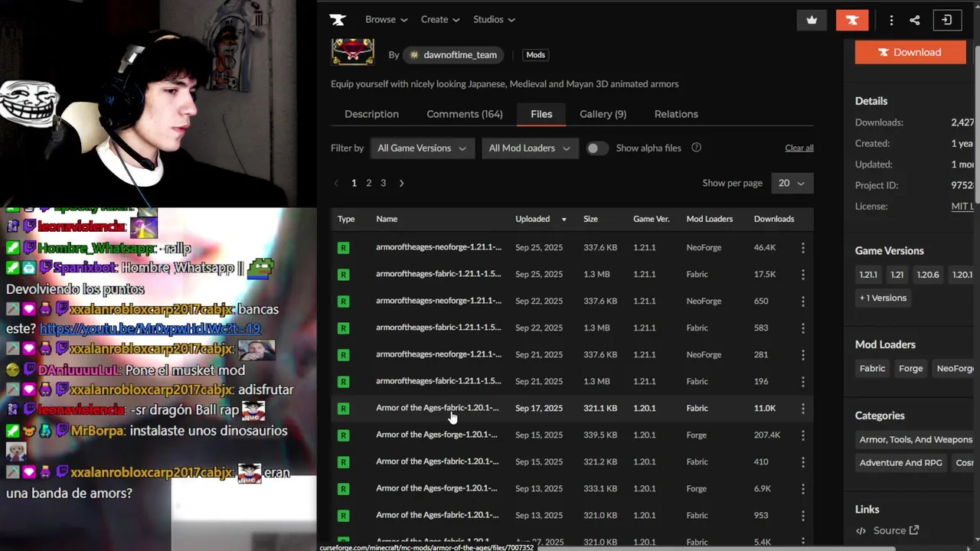The height and width of the screenshot is (551, 980).
Task: Open dawnoftime_team author profile
Action: tap(453, 55)
